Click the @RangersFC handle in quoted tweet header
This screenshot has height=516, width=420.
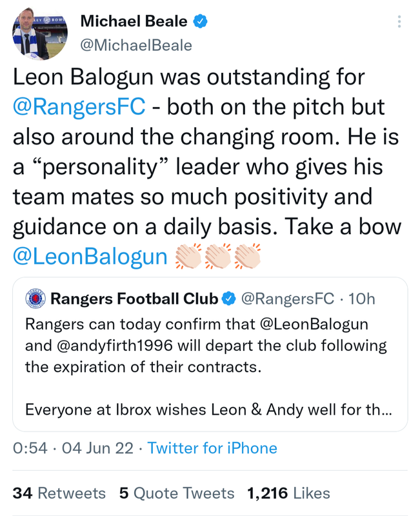point(288,299)
